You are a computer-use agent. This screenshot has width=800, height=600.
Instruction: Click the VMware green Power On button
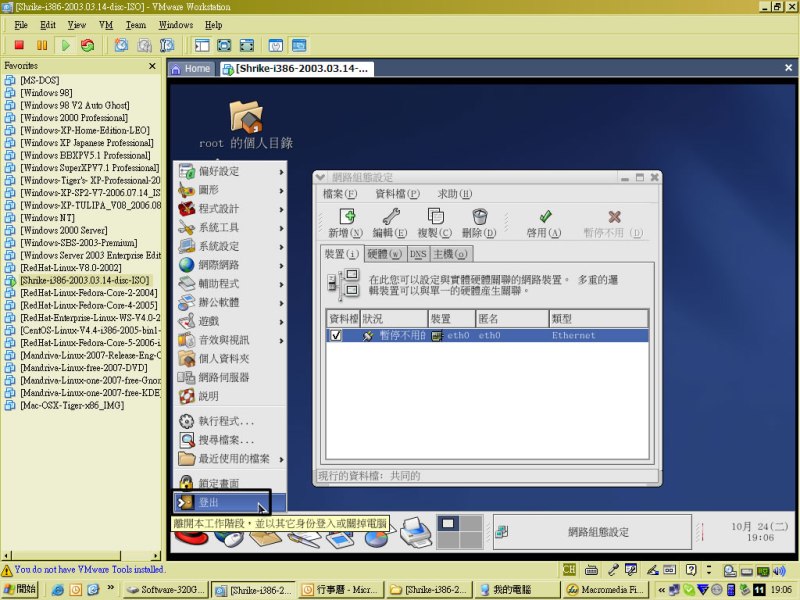point(65,45)
